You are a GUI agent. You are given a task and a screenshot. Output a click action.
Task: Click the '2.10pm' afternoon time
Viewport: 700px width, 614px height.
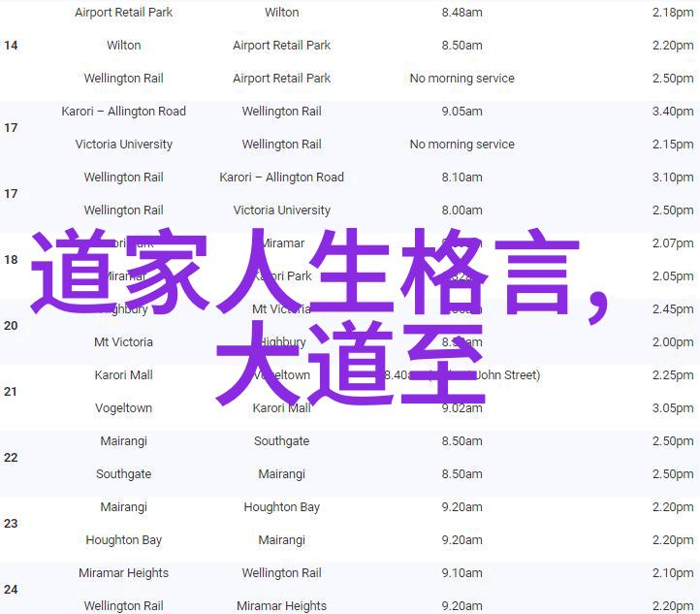[x=673, y=573]
